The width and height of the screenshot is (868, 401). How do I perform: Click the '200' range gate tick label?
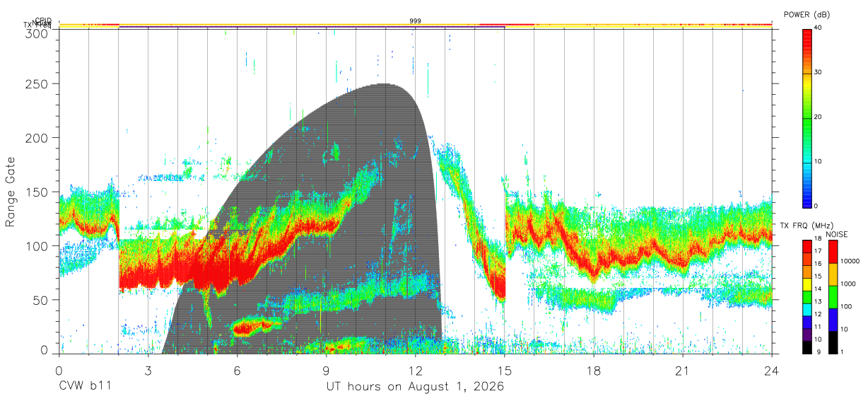pos(37,138)
